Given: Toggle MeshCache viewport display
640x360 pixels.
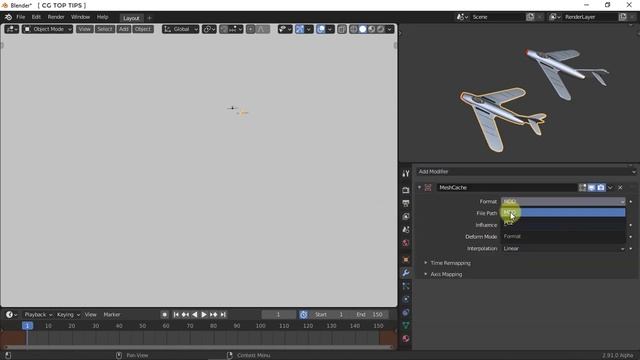Looking at the screenshot, I should pyautogui.click(x=591, y=188).
